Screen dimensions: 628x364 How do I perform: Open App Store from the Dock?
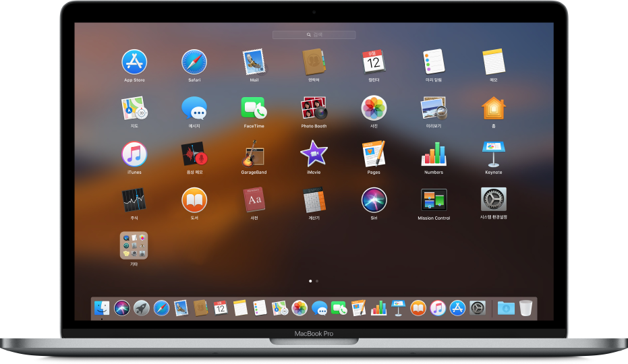pos(457,308)
